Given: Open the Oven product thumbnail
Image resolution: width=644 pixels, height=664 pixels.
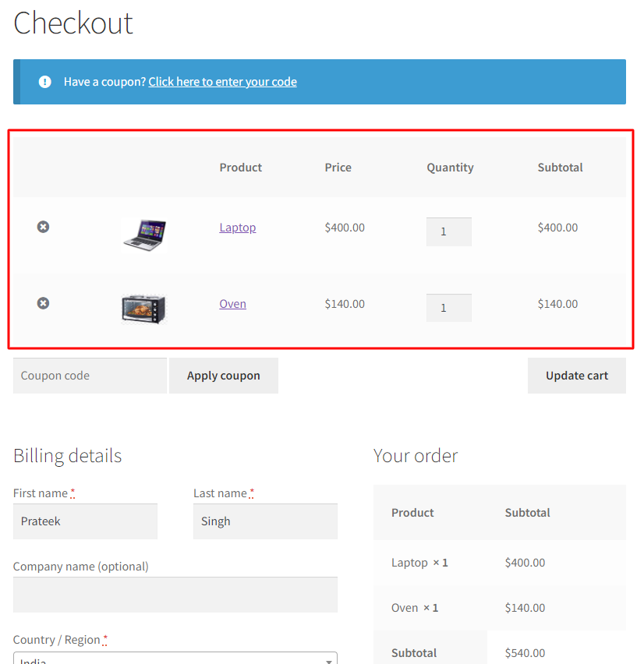Looking at the screenshot, I should point(143,309).
